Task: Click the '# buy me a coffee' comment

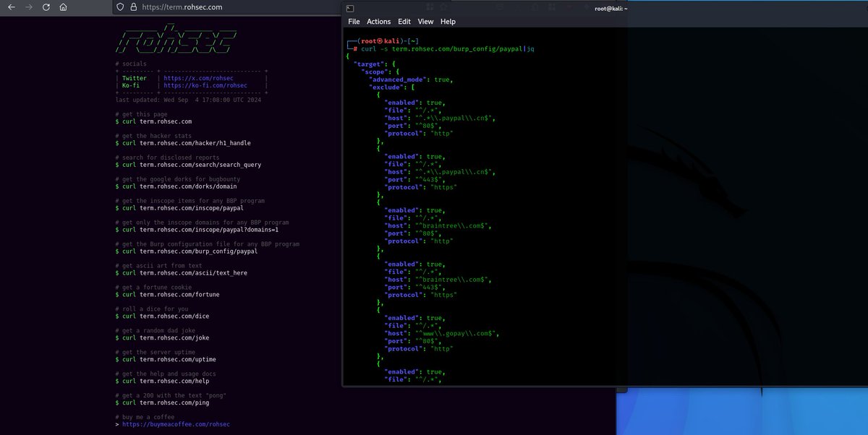Action: click(x=145, y=417)
